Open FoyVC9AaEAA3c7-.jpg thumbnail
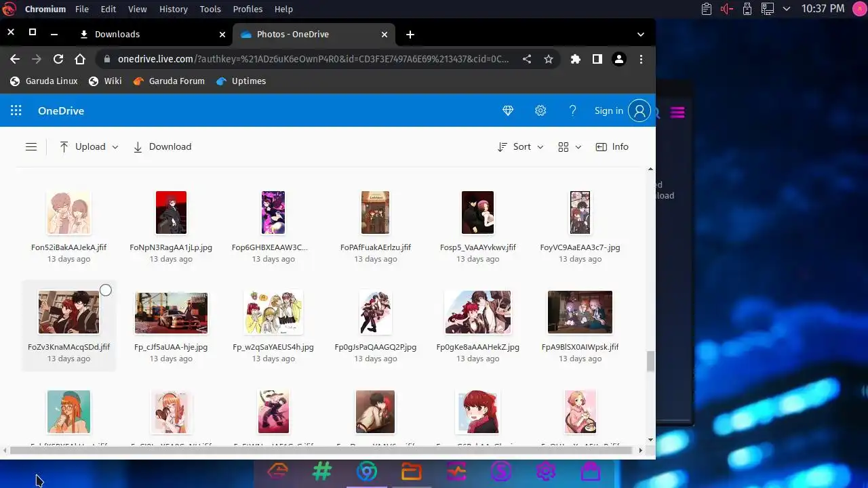 580,212
